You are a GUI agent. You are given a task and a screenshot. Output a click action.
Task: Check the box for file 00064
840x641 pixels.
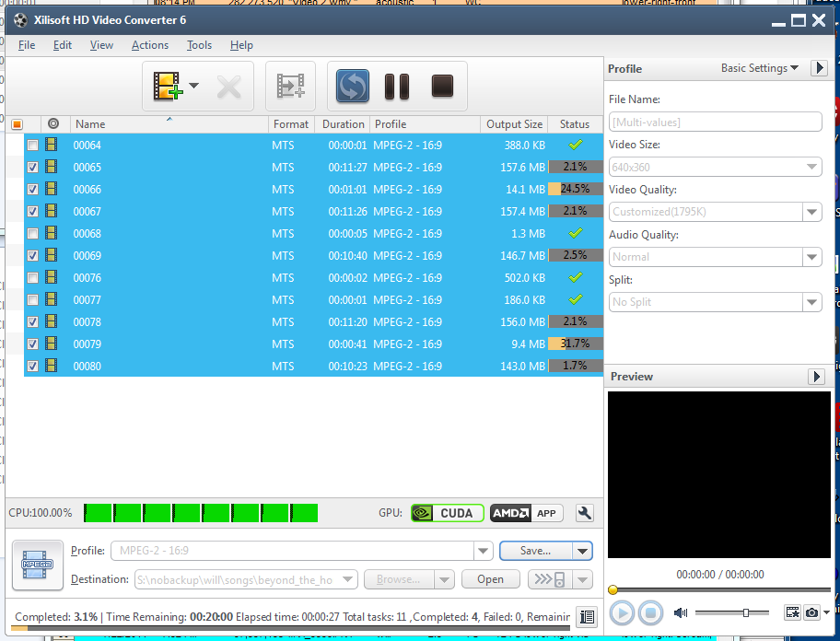pos(32,146)
